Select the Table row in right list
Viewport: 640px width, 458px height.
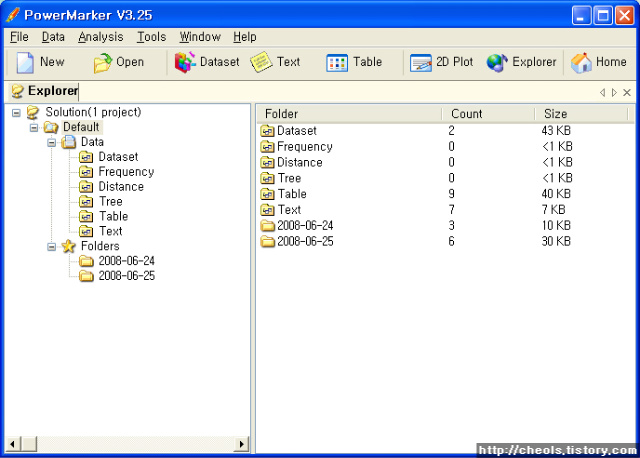pyautogui.click(x=445, y=194)
